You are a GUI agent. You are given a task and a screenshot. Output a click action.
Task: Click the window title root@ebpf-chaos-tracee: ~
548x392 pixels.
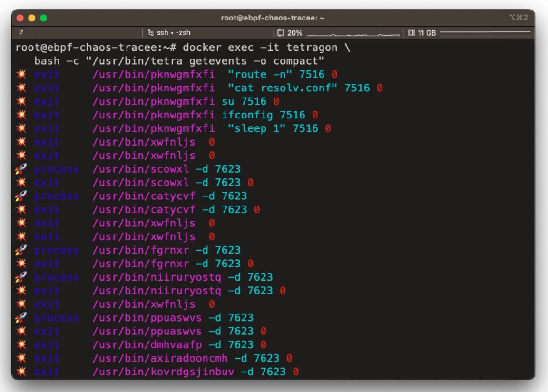(273, 18)
